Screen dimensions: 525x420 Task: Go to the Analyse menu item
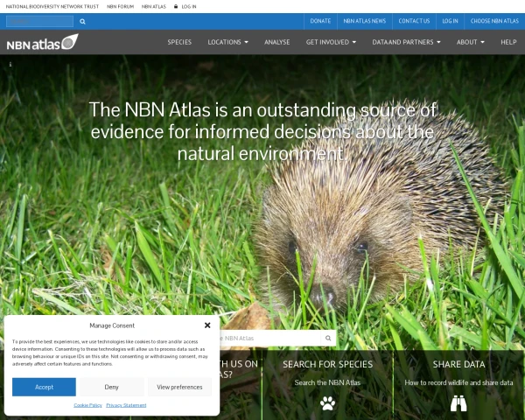click(x=276, y=42)
